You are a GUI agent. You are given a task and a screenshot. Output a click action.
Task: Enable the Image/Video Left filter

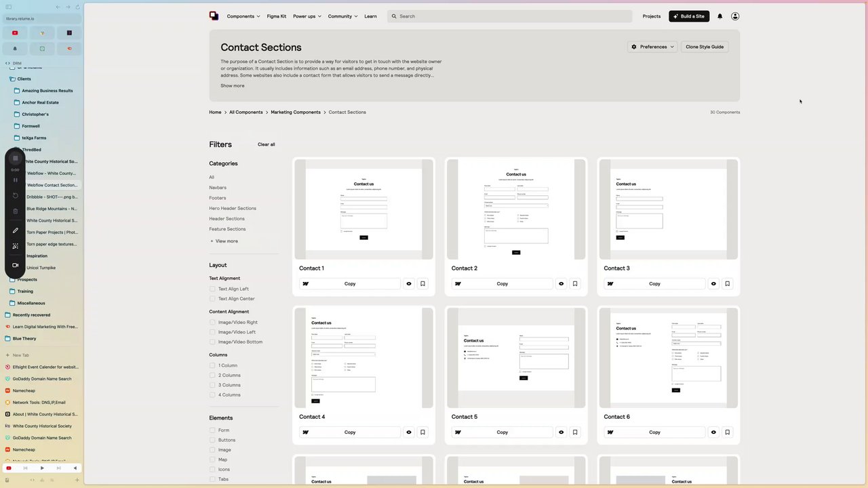[x=212, y=332]
